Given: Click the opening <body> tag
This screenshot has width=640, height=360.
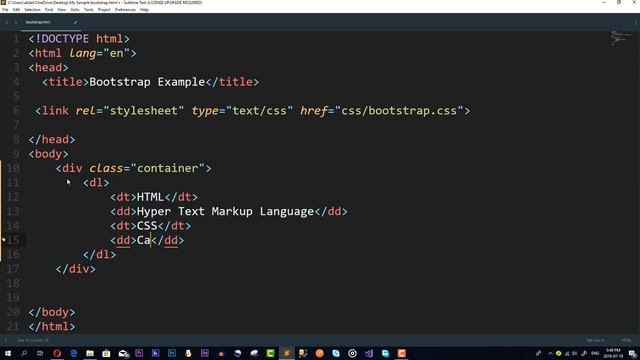Looking at the screenshot, I should [49, 154].
